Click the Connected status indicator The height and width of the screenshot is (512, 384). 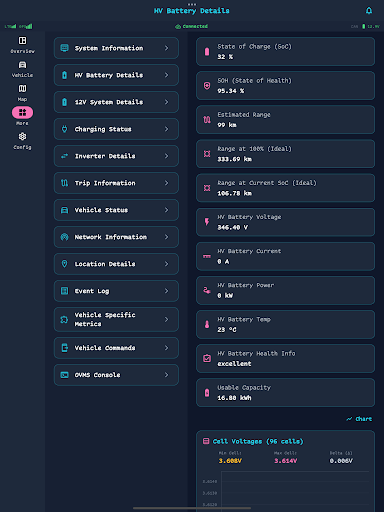[192, 26]
